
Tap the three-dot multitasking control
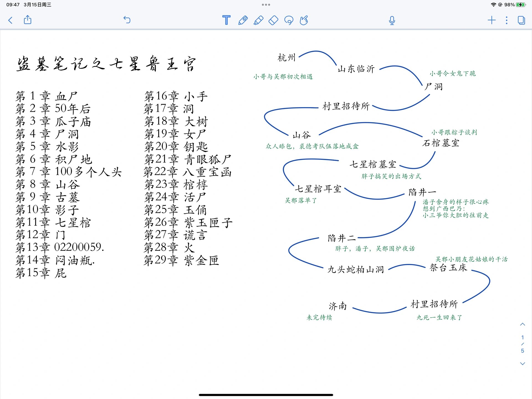point(266,5)
